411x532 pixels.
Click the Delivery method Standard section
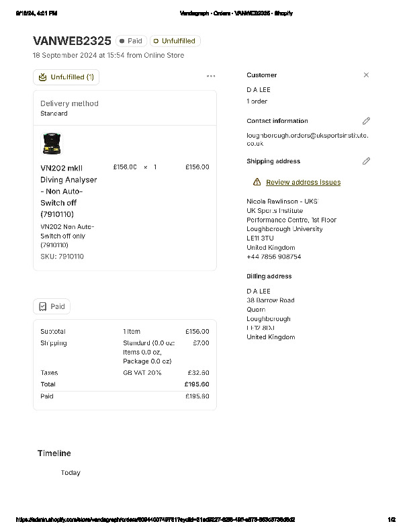click(x=69, y=107)
